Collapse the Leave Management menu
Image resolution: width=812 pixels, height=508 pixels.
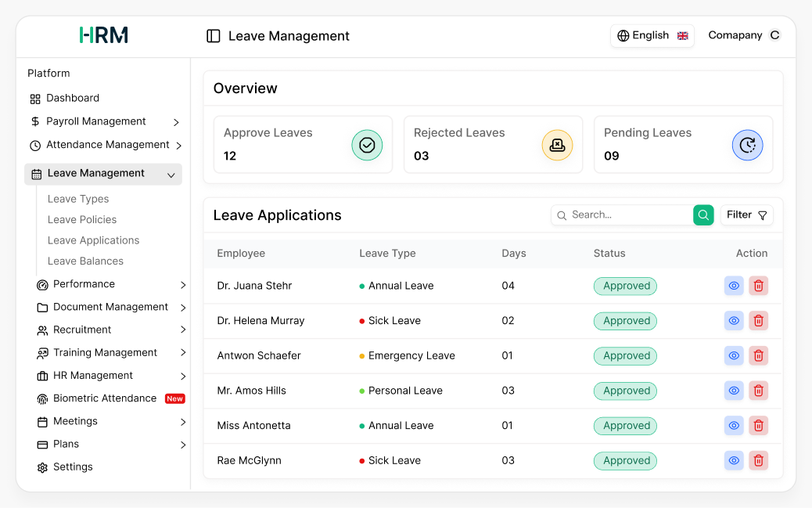point(171,174)
